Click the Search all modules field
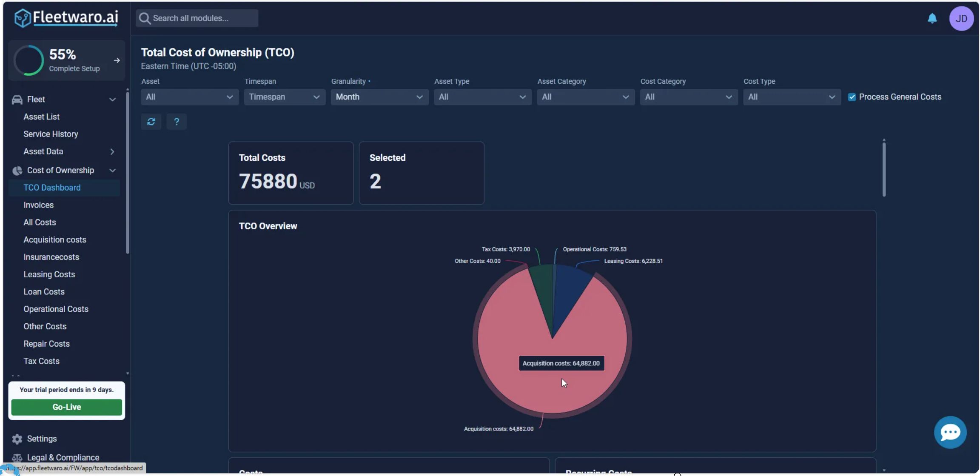 point(197,18)
